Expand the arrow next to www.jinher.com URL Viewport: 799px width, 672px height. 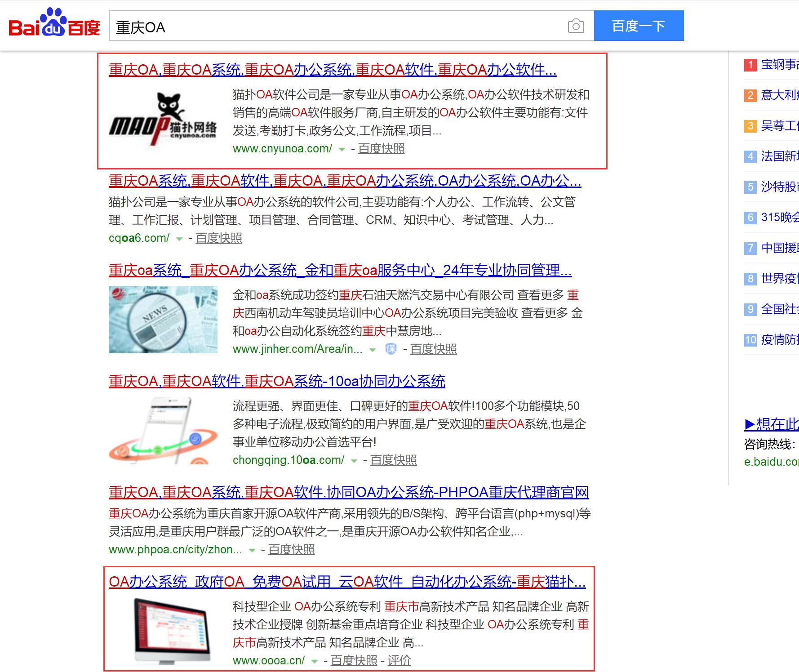[373, 350]
